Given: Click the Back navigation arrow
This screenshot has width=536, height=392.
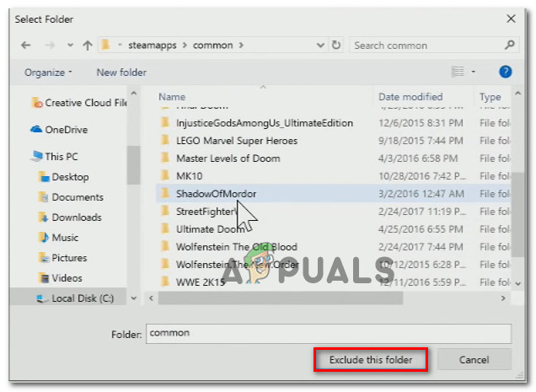Looking at the screenshot, I should pyautogui.click(x=26, y=46).
